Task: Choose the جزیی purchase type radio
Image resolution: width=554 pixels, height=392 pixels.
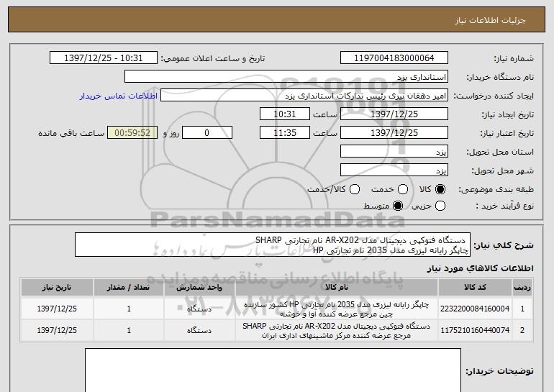Action: [x=440, y=206]
